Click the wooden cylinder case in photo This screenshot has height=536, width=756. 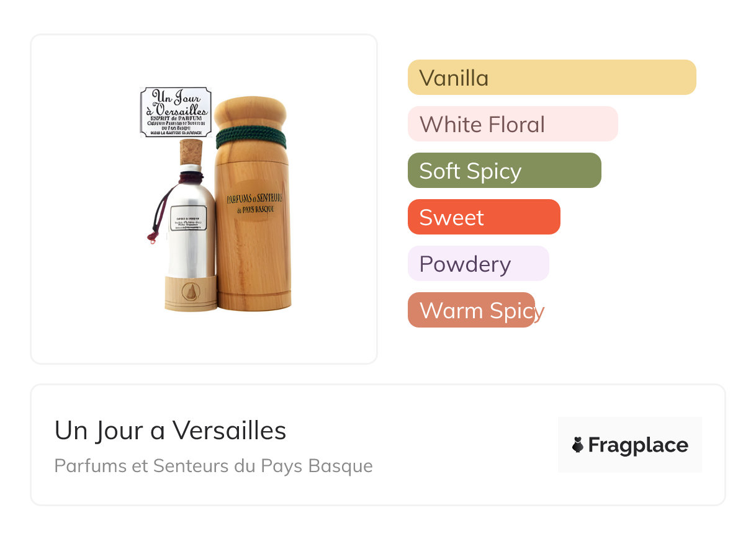[253, 248]
